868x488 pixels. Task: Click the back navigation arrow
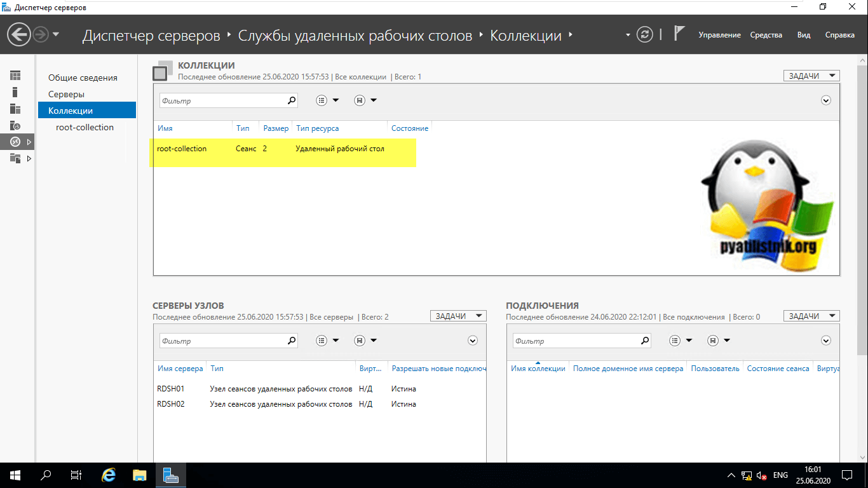pos(20,34)
